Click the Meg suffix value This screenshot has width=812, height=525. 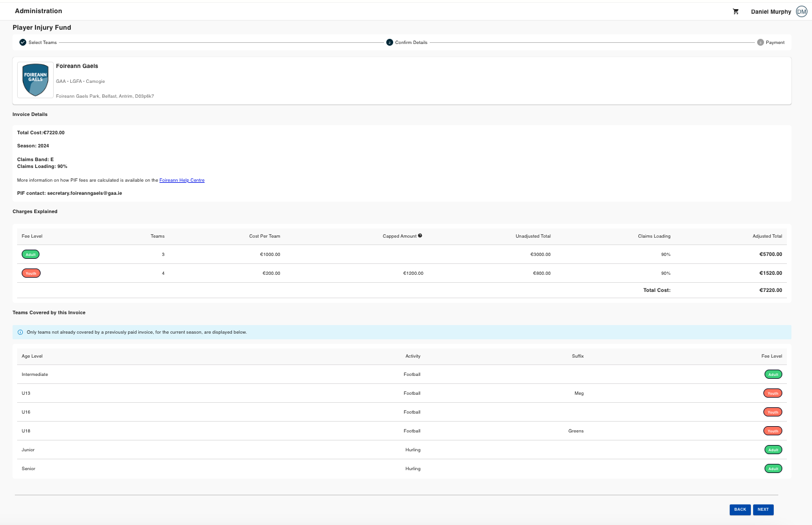tap(579, 393)
